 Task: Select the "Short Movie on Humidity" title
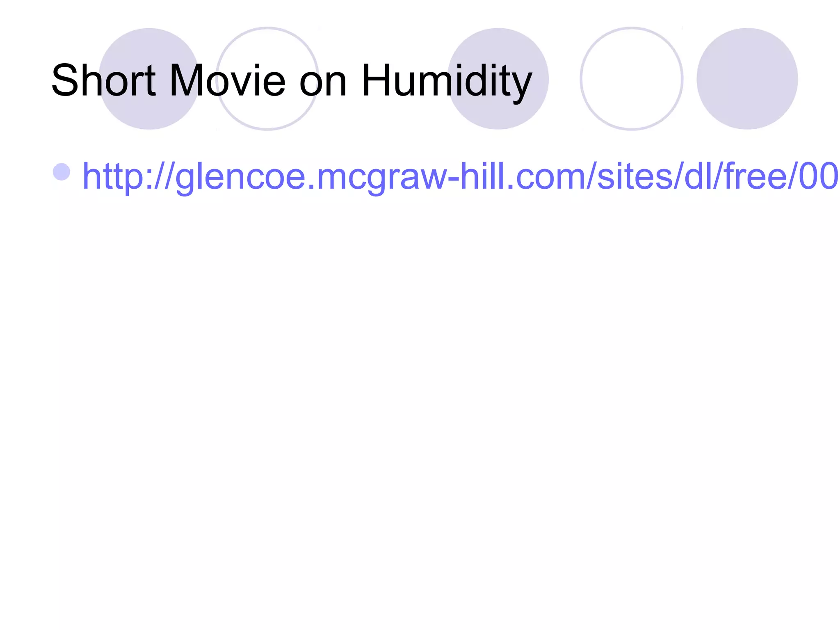[292, 81]
